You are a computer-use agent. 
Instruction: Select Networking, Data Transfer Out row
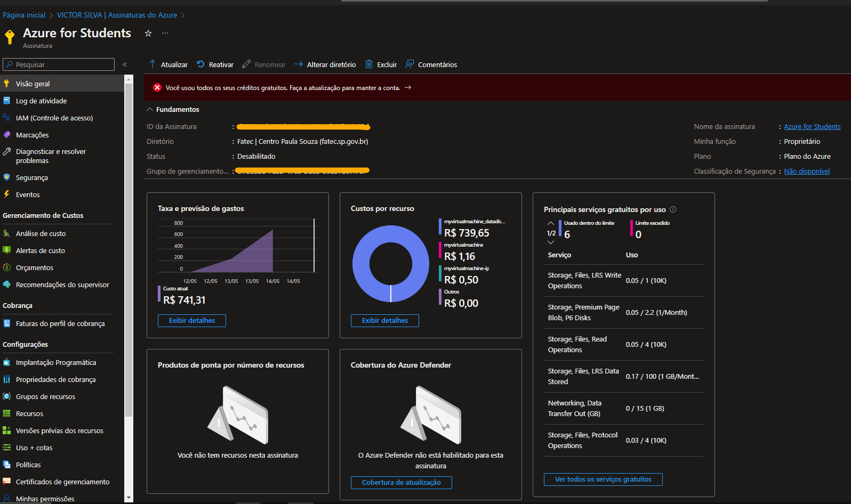coord(624,408)
